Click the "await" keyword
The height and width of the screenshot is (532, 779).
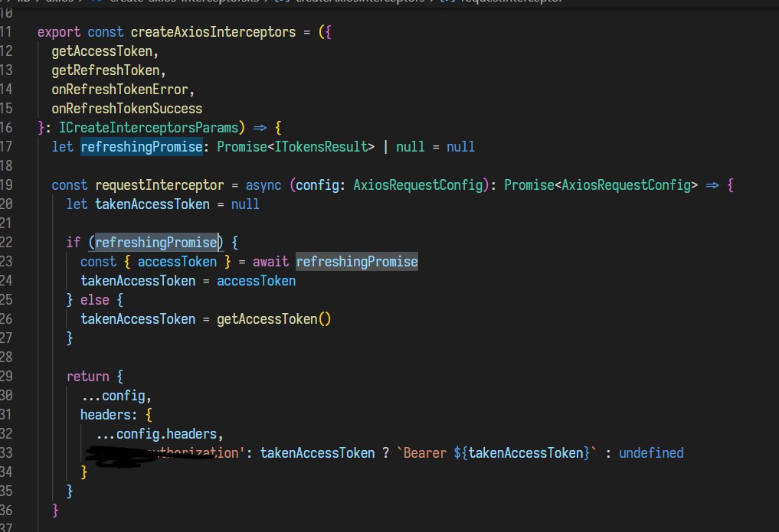pos(270,262)
